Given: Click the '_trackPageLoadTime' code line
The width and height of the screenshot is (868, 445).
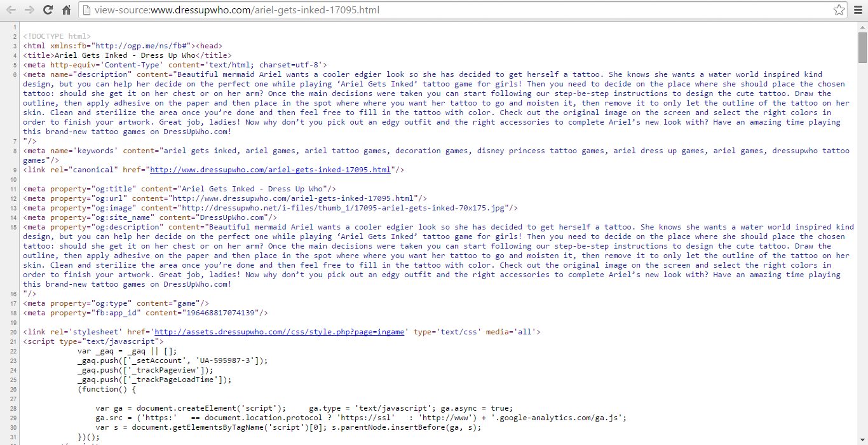Looking at the screenshot, I should coord(154,380).
